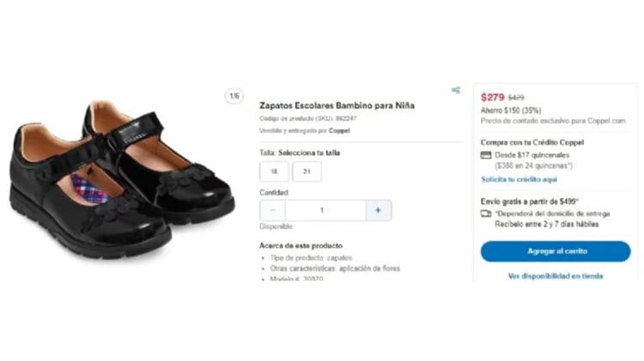Decrease quantity with the minus button
The image size is (644, 361).
pos(273,210)
